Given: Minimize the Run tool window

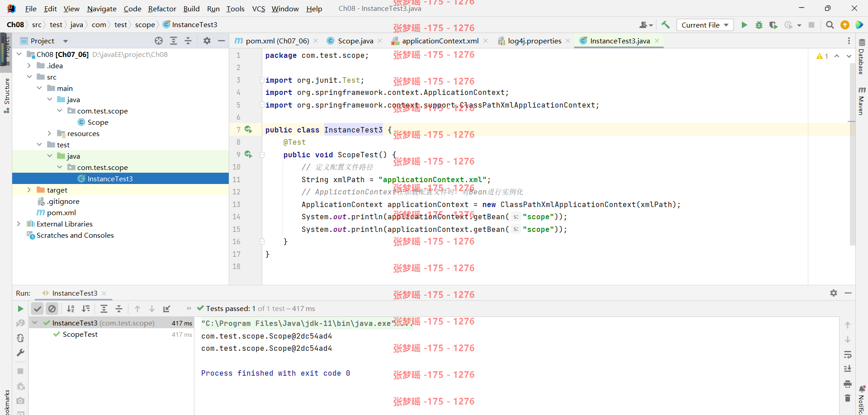Looking at the screenshot, I should tap(848, 293).
